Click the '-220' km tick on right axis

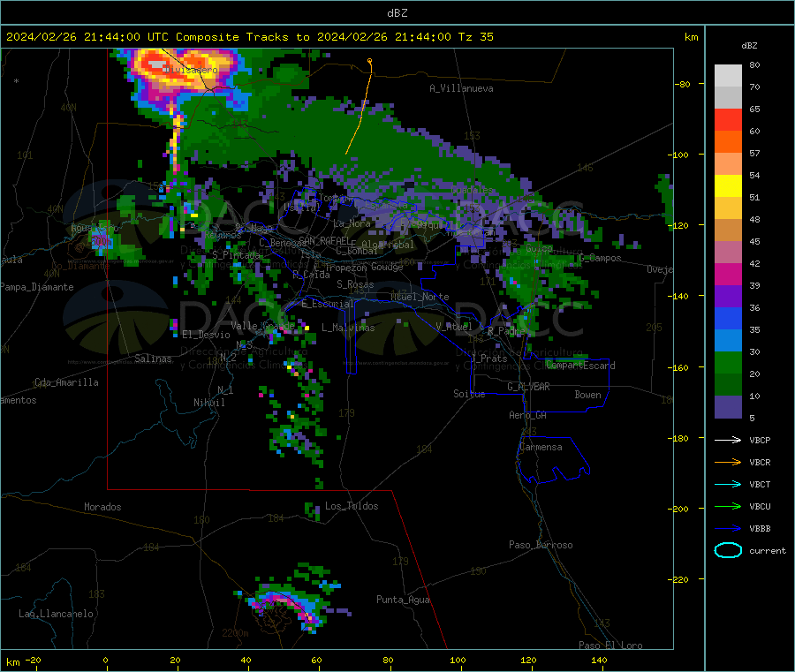coord(678,580)
